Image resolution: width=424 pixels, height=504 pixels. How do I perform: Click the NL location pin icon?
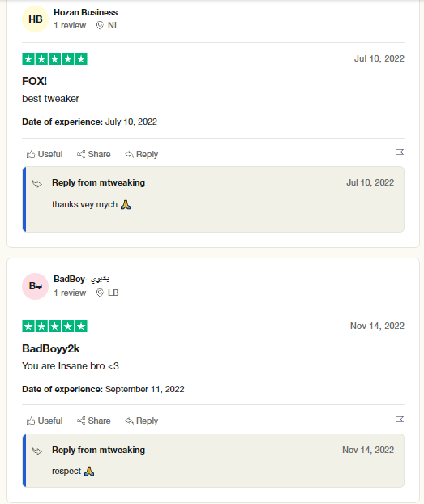pyautogui.click(x=100, y=25)
